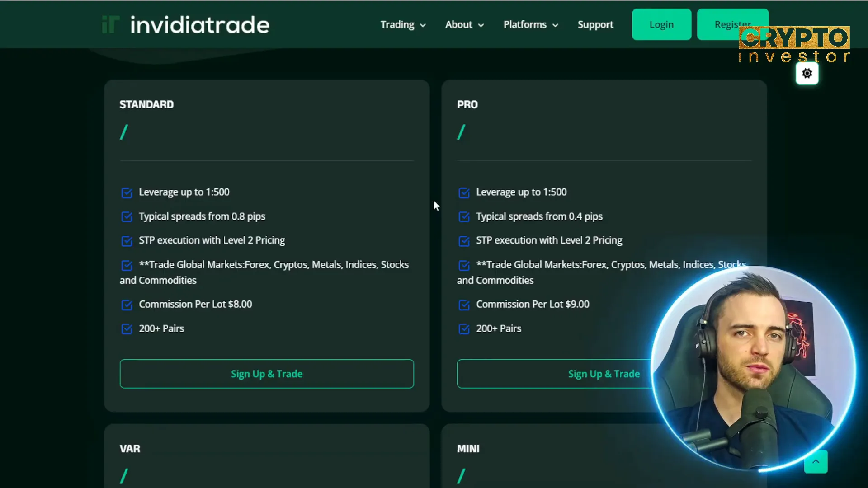This screenshot has width=868, height=488.
Task: Expand the Trading chevron arrow
Action: [x=423, y=25]
